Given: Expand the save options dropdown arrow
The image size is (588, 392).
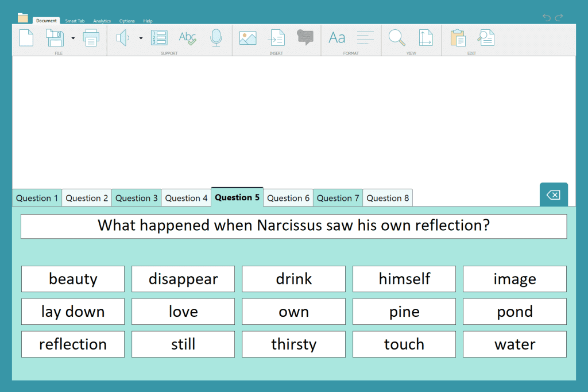Looking at the screenshot, I should pos(73,38).
